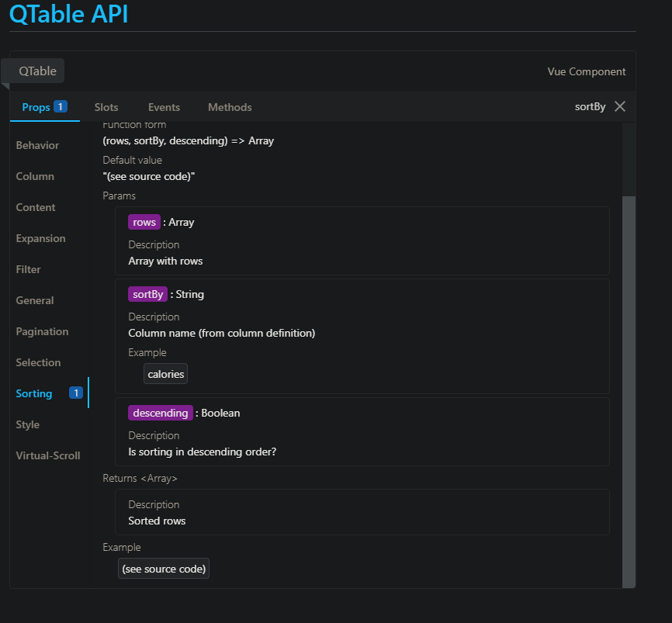This screenshot has height=623, width=672.
Task: Clear the sortBy filter with the X icon
Action: pos(619,106)
